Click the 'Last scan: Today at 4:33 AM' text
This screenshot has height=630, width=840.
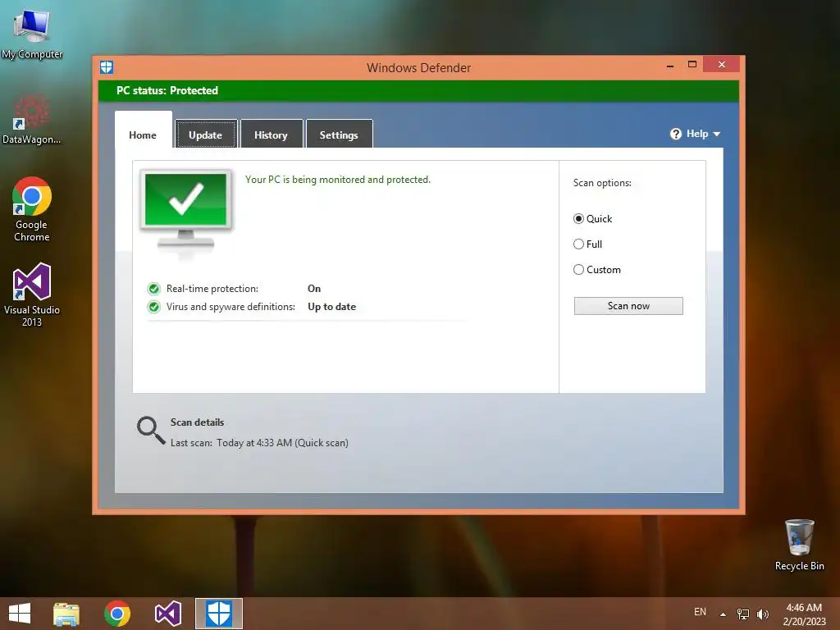(x=259, y=443)
